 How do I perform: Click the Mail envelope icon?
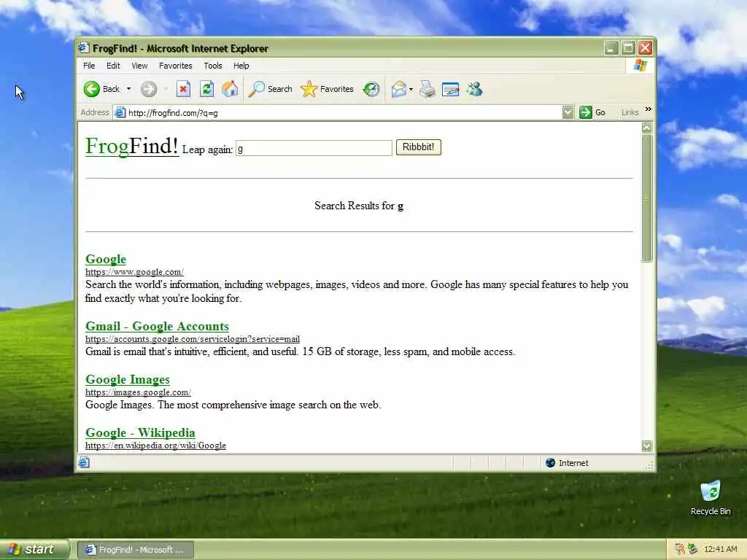(399, 89)
